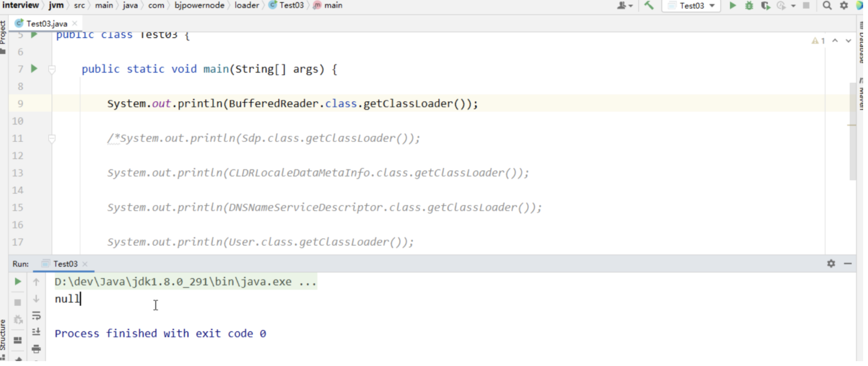Screen dimensions: 868x366
Task: Close the Test03.java editor tab
Action: click(x=75, y=23)
